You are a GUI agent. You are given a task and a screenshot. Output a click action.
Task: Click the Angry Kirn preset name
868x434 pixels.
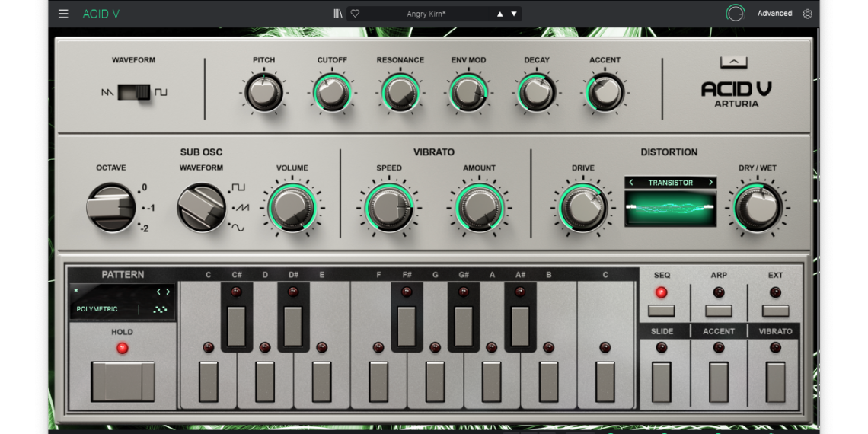click(426, 14)
